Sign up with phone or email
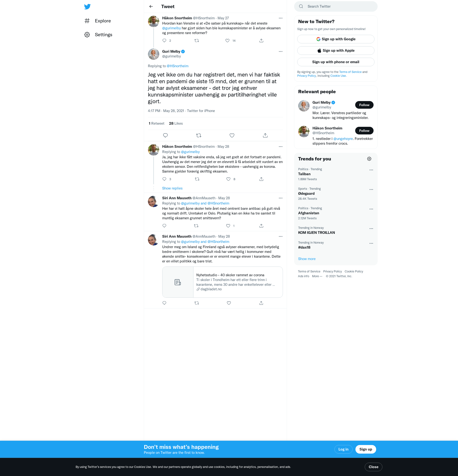Image resolution: width=458 pixels, height=476 pixels. pyautogui.click(x=335, y=62)
